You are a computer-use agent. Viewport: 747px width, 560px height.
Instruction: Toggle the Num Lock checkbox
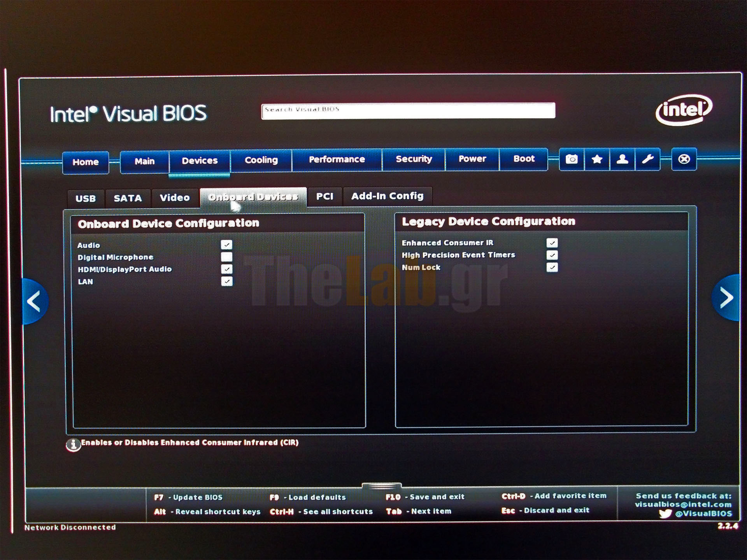(552, 267)
